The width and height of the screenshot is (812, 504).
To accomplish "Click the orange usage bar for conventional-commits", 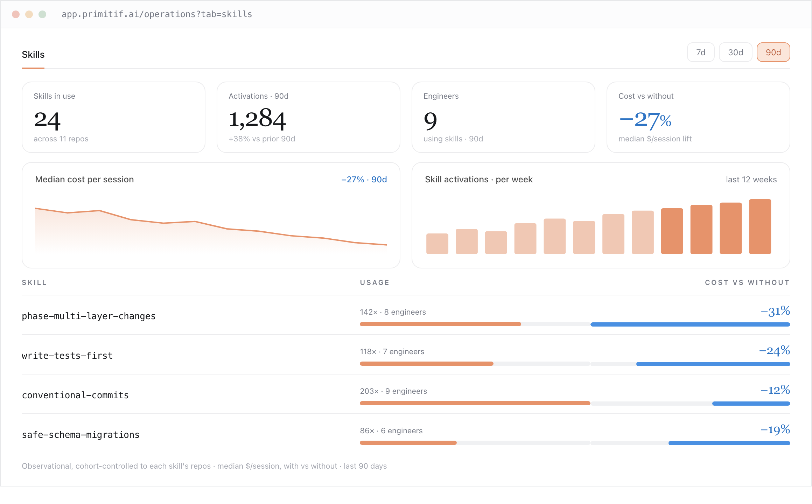I will 475,403.
